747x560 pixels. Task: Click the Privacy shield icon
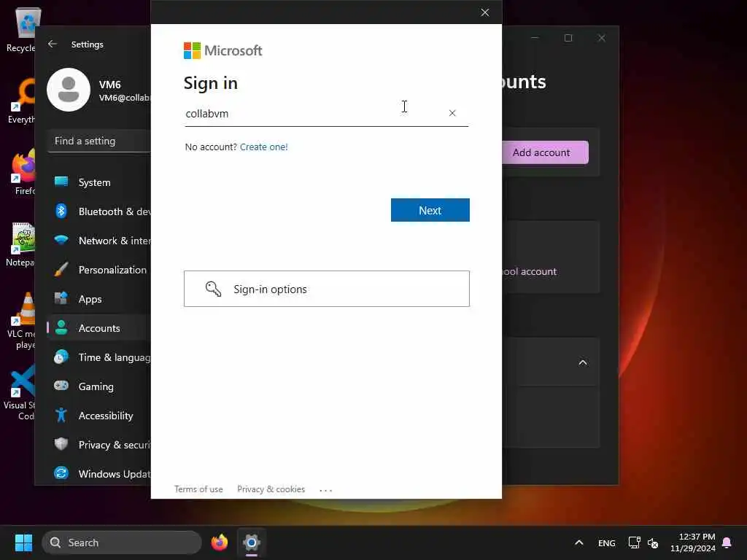coord(61,444)
